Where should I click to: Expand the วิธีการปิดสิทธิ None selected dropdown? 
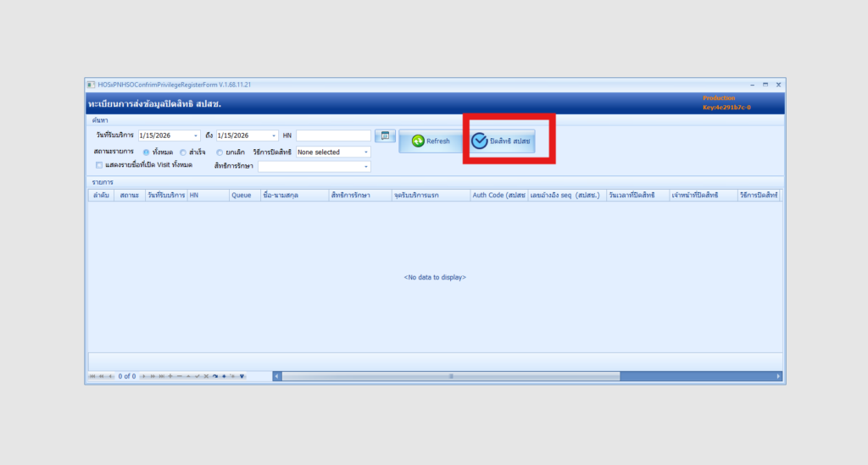[x=366, y=152]
